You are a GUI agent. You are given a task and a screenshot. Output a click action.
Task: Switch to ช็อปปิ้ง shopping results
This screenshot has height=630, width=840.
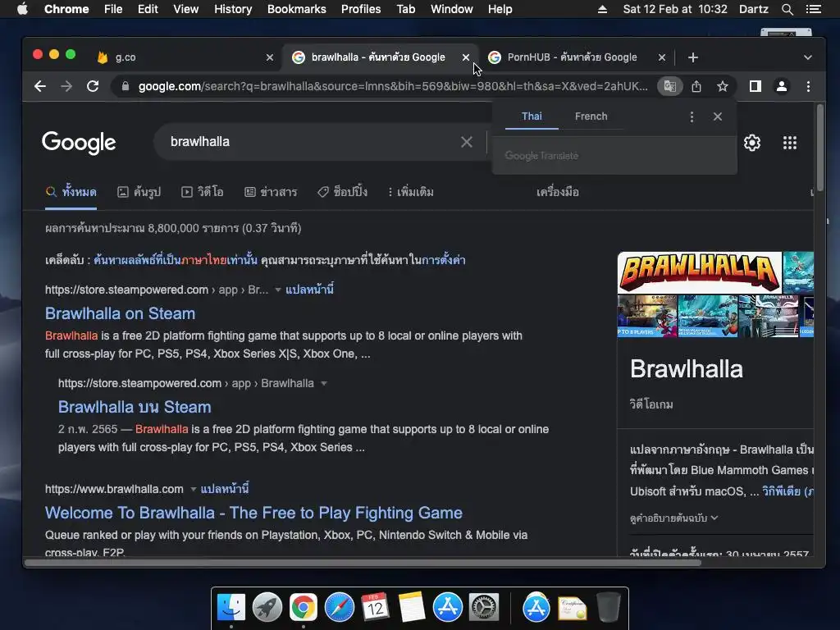343,192
